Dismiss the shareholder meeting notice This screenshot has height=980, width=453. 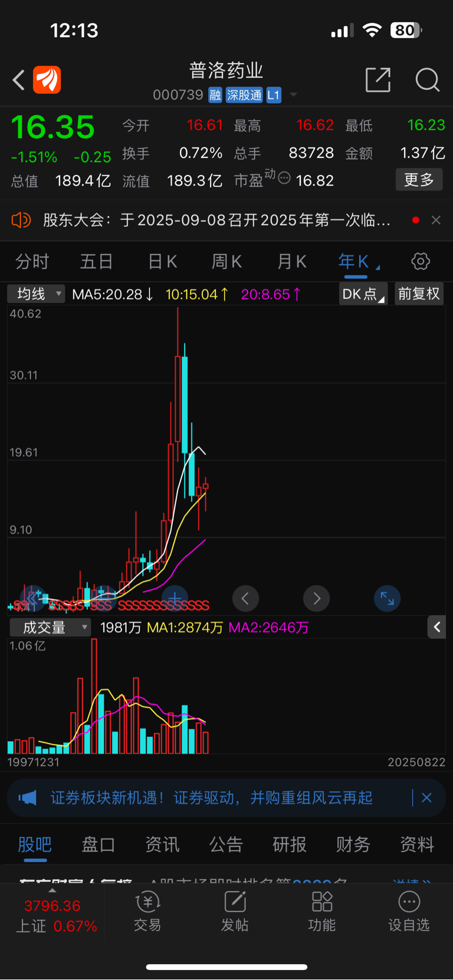point(436,220)
